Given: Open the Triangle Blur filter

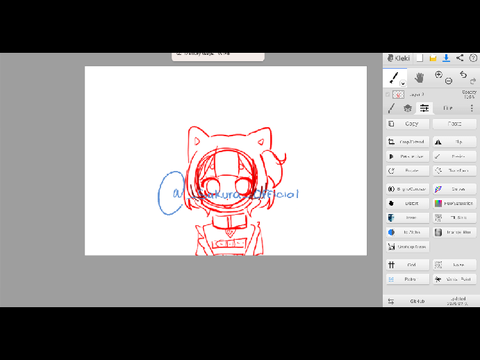Looking at the screenshot, I should (x=455, y=232).
